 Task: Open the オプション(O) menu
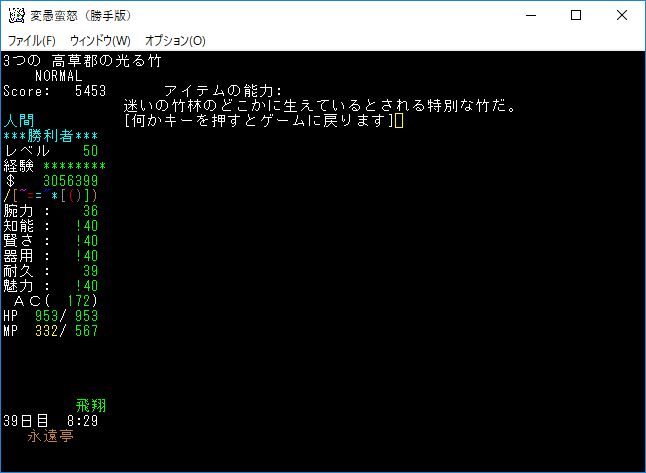click(175, 41)
